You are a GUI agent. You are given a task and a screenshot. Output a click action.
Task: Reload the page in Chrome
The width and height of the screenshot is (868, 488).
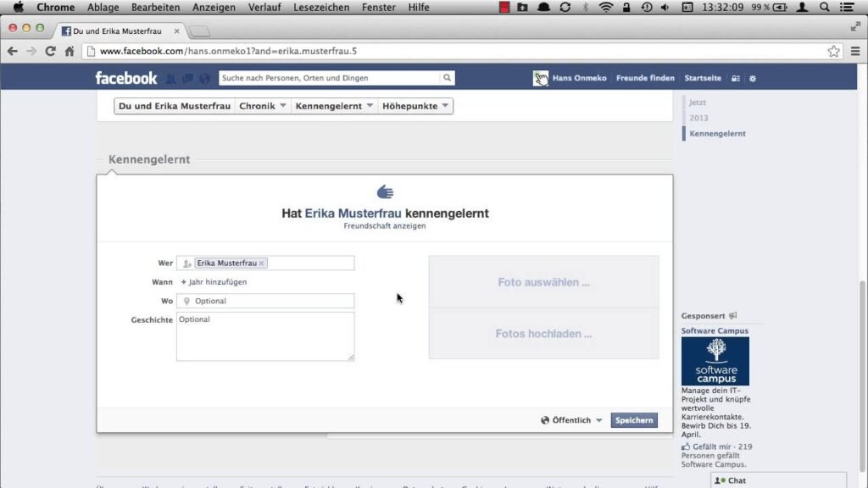pos(51,51)
